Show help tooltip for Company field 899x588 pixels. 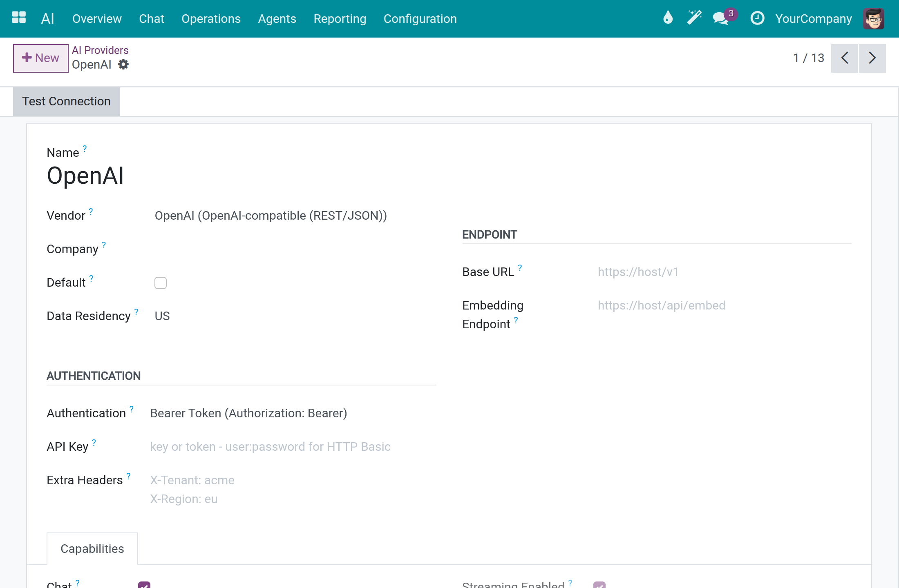point(104,245)
